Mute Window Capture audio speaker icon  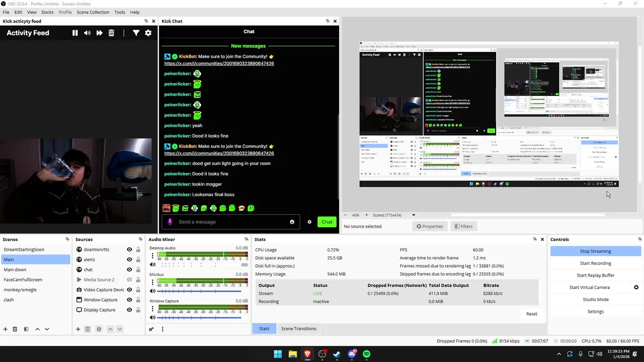pyautogui.click(x=153, y=318)
